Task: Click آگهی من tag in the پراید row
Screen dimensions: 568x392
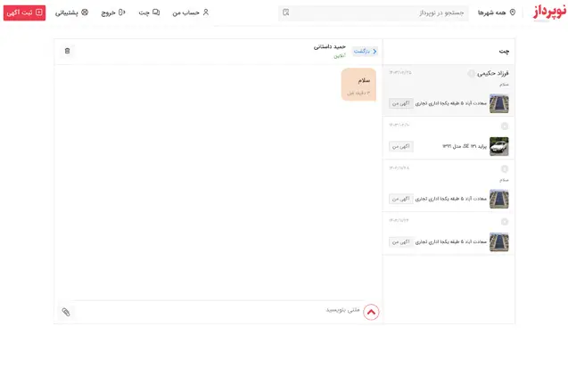Action: click(401, 146)
